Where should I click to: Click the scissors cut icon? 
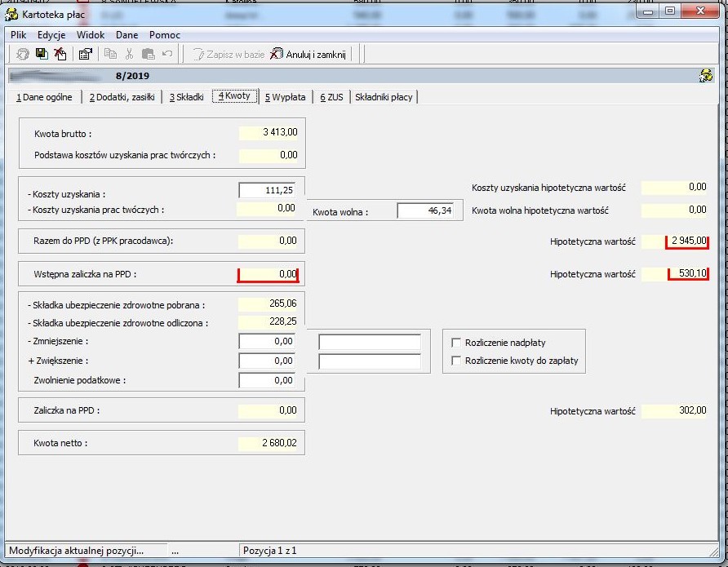(130, 54)
